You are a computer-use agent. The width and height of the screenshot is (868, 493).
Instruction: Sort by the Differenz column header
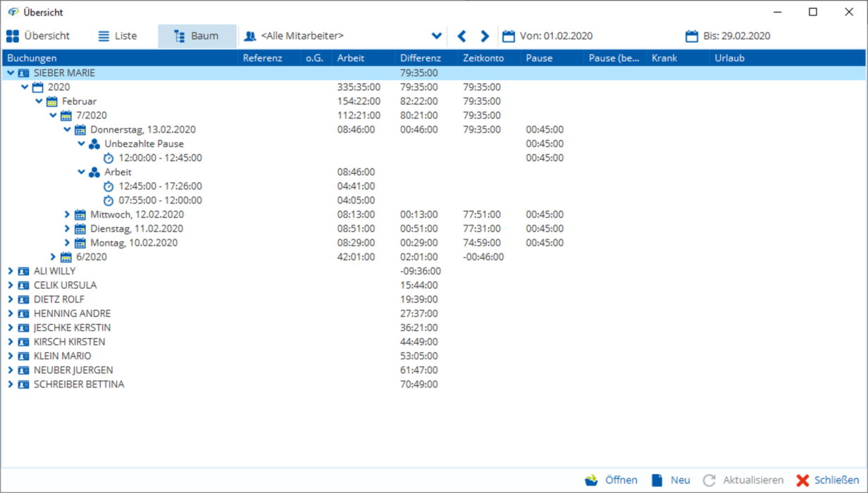click(421, 58)
